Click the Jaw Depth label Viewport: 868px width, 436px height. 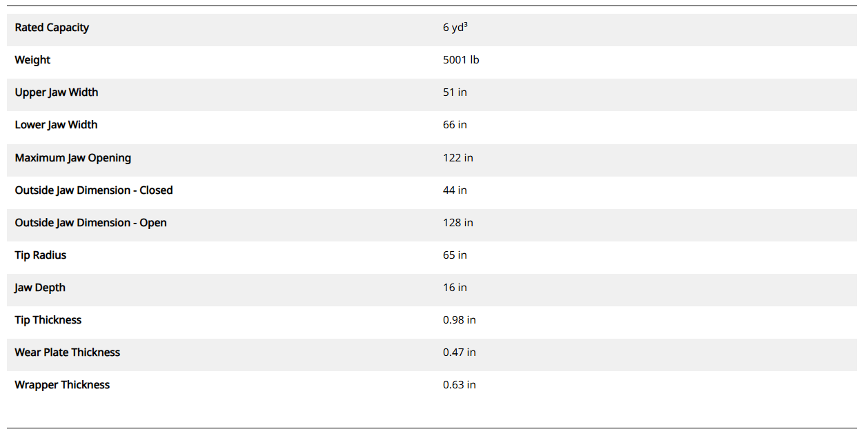click(x=40, y=288)
